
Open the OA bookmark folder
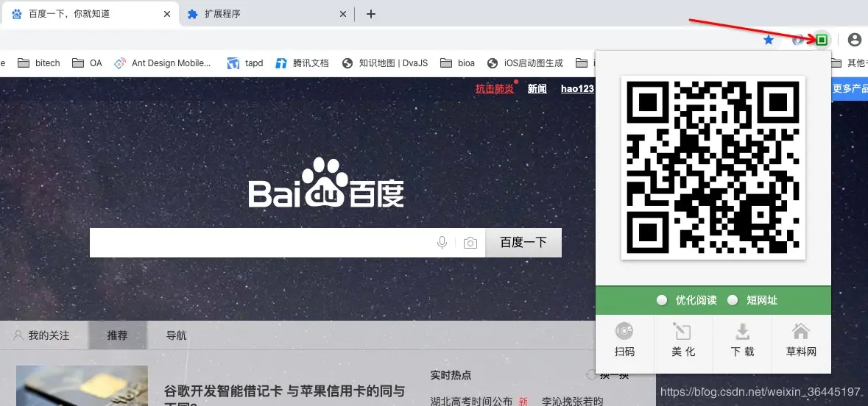tap(88, 63)
